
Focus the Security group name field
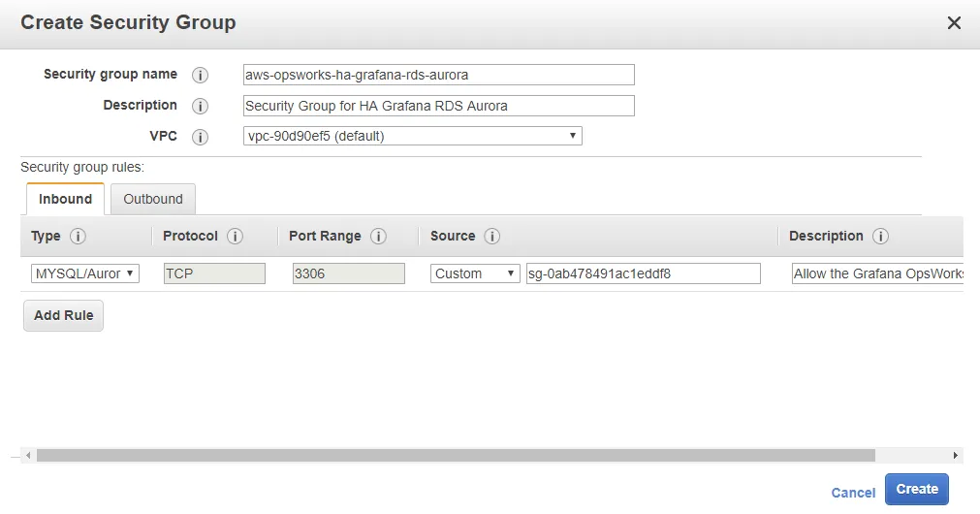point(439,75)
